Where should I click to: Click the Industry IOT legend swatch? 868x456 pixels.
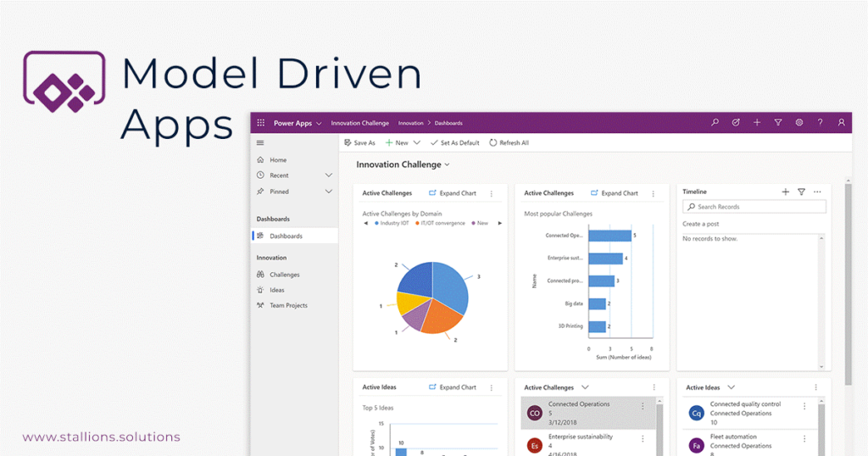(376, 224)
